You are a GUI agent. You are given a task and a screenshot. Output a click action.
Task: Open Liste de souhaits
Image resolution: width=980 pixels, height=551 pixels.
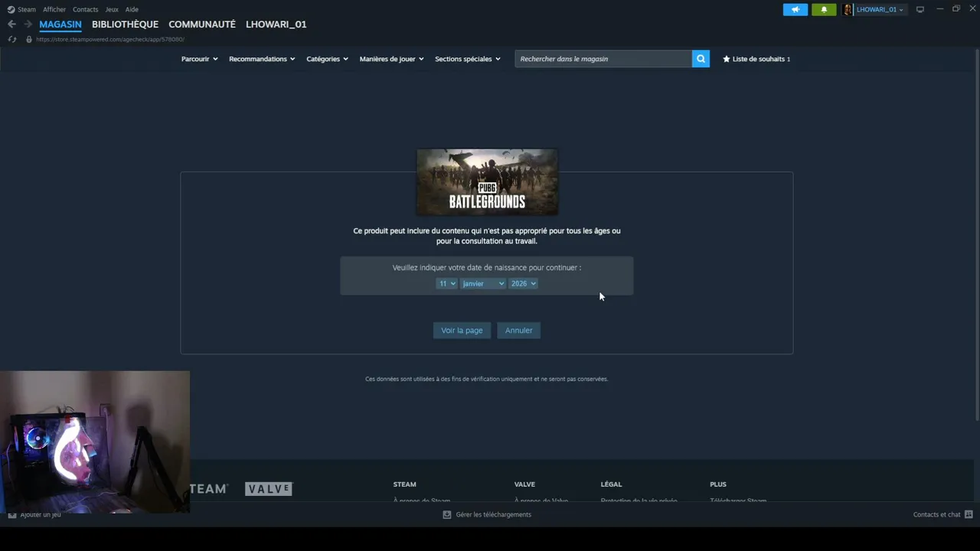coord(756,59)
